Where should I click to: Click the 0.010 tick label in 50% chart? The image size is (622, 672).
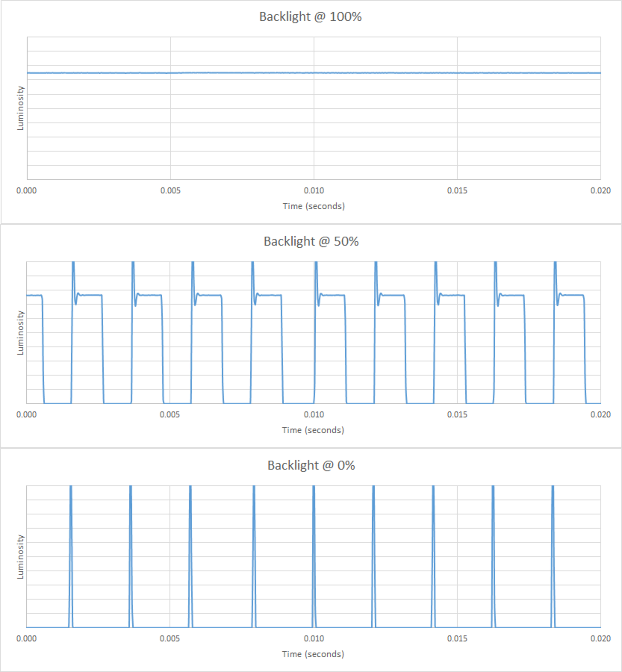coord(314,415)
